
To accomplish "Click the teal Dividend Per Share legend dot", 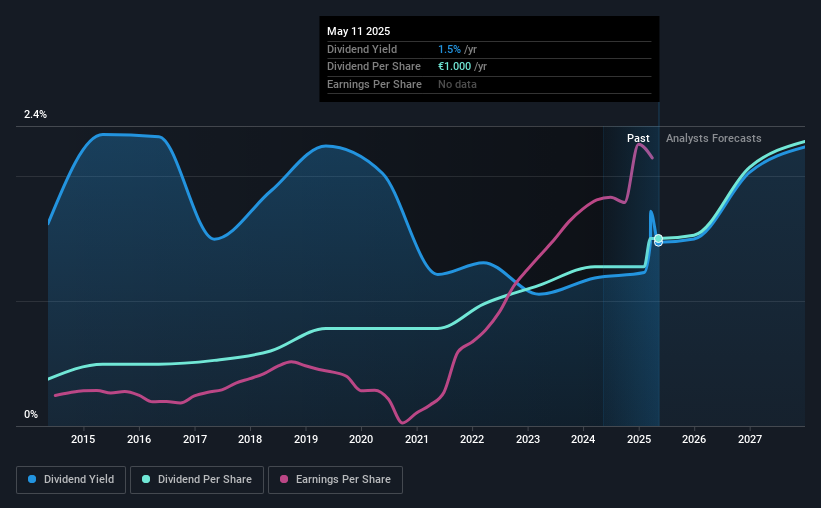I will 146,479.
